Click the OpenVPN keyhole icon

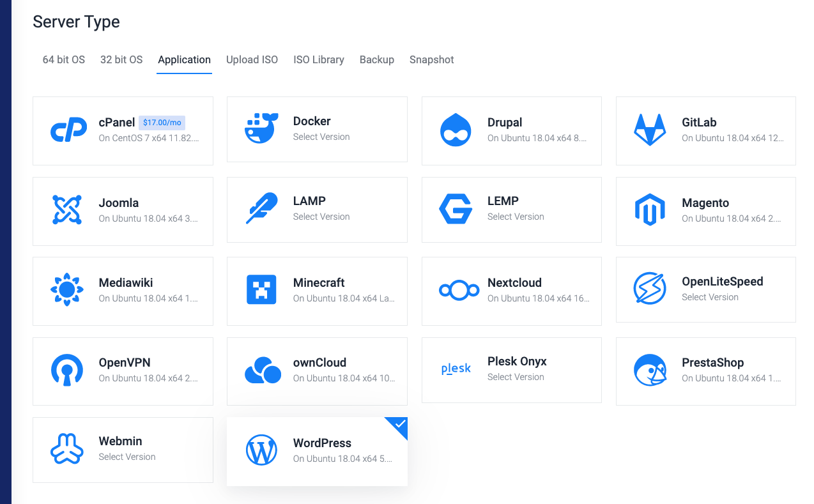[67, 370]
